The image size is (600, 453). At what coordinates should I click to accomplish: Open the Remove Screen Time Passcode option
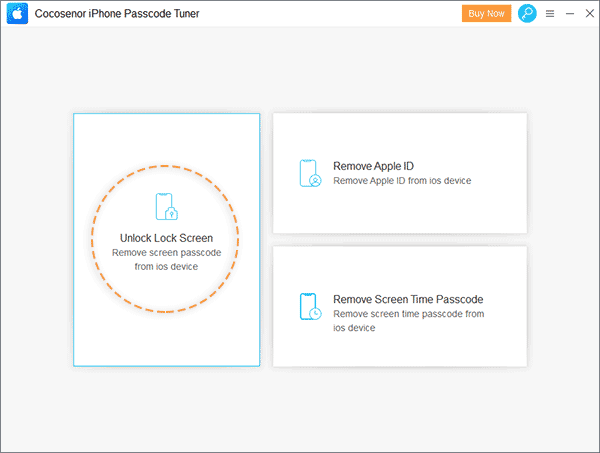click(400, 306)
